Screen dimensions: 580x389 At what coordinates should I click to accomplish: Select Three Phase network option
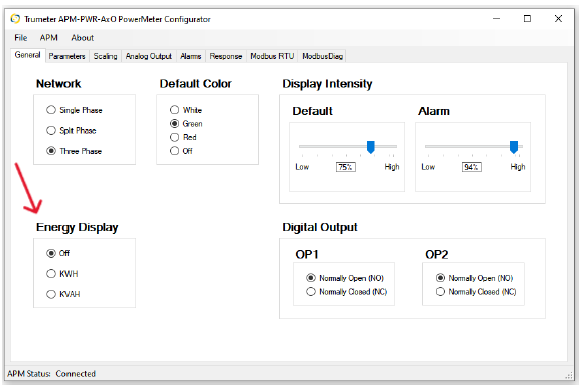coord(74,151)
